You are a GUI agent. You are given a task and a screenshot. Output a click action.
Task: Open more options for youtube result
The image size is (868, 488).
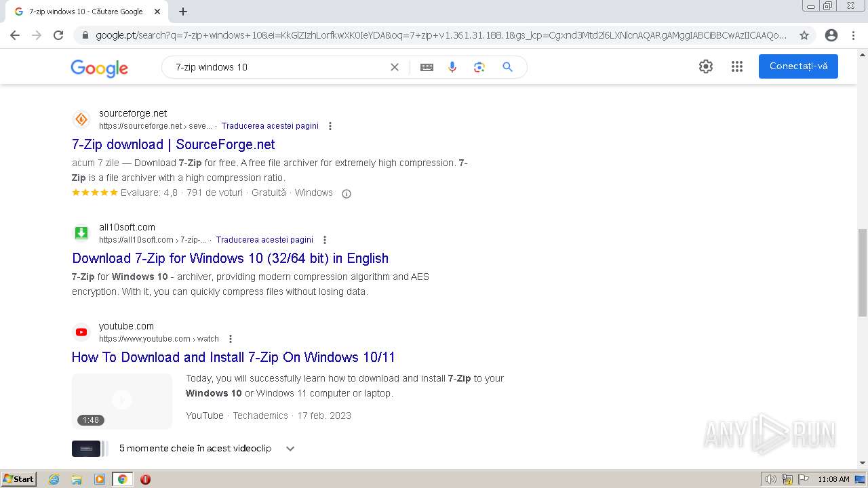pyautogui.click(x=231, y=339)
